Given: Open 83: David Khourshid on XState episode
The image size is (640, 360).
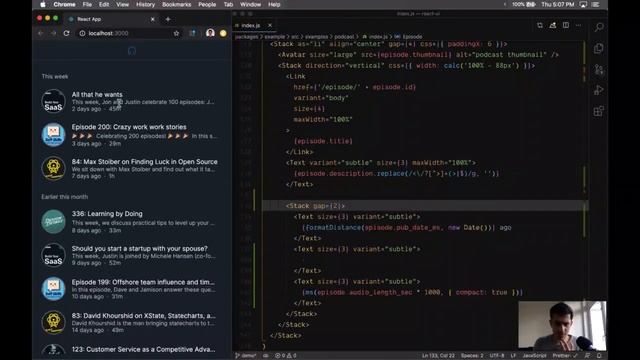Looking at the screenshot, I should coord(144,316).
